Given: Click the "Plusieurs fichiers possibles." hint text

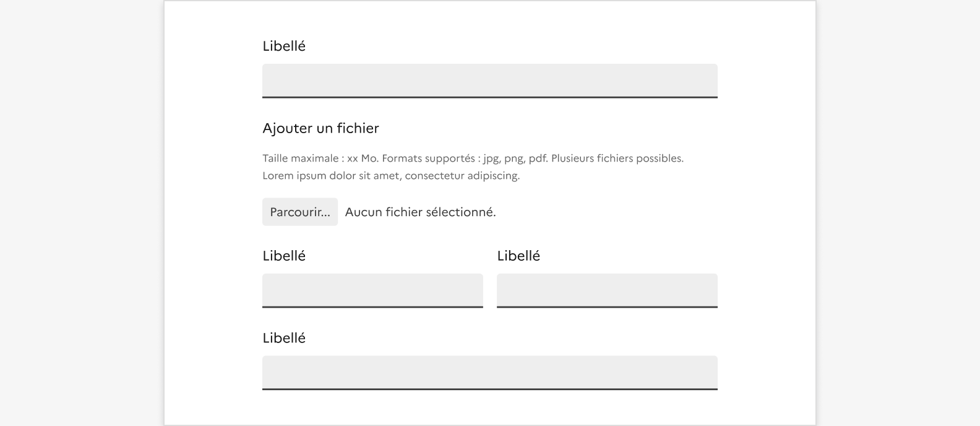Looking at the screenshot, I should [x=617, y=159].
